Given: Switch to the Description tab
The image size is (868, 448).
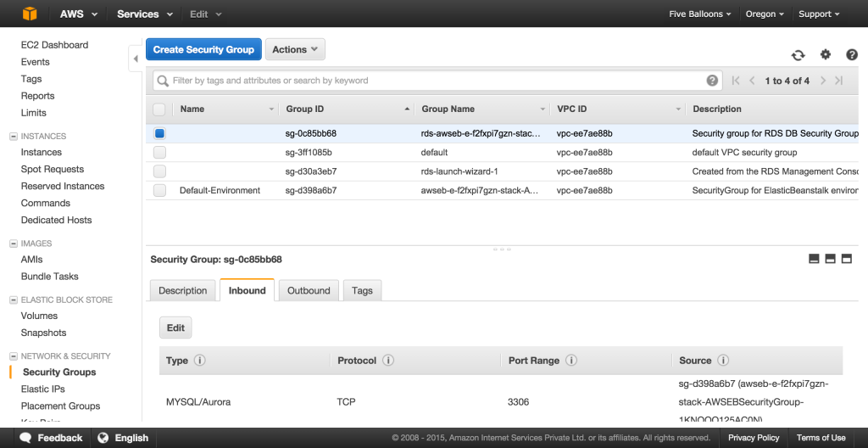Looking at the screenshot, I should point(183,290).
